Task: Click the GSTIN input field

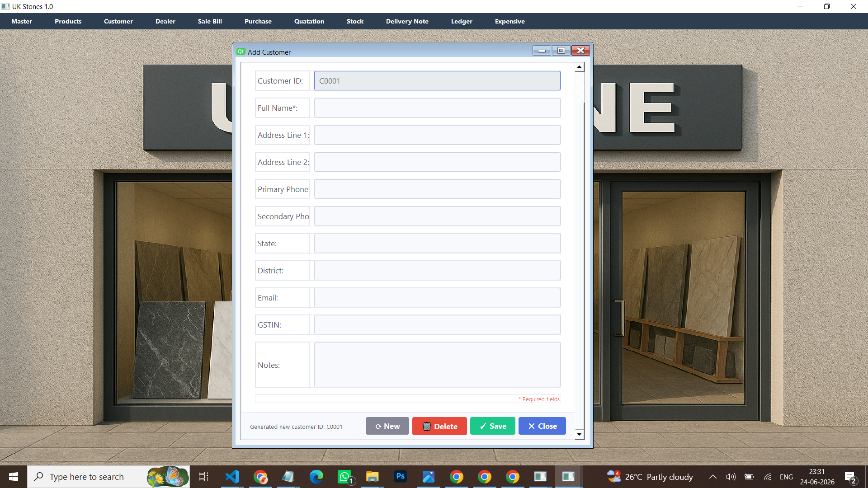Action: [x=437, y=325]
